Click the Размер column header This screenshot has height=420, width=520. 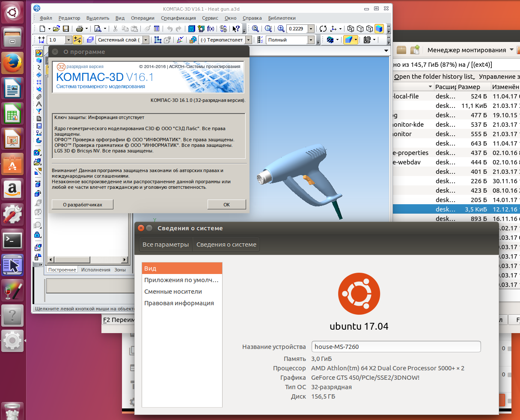(x=473, y=86)
